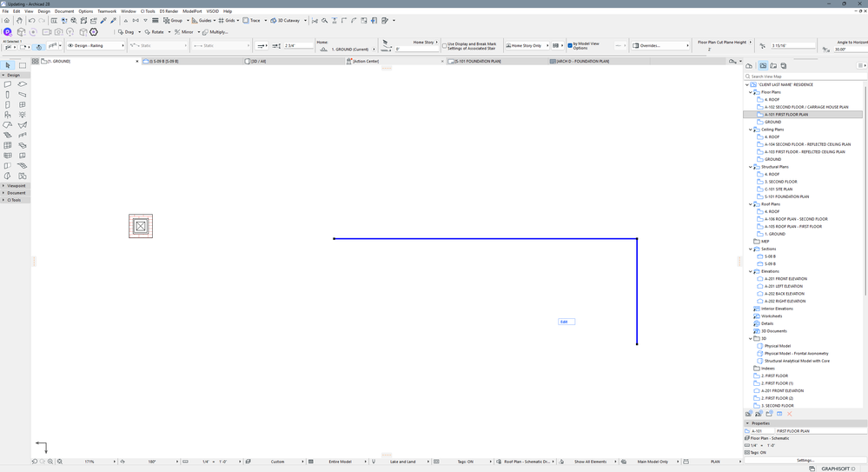
Task: Select the Column tool in toolbox
Action: (8, 95)
